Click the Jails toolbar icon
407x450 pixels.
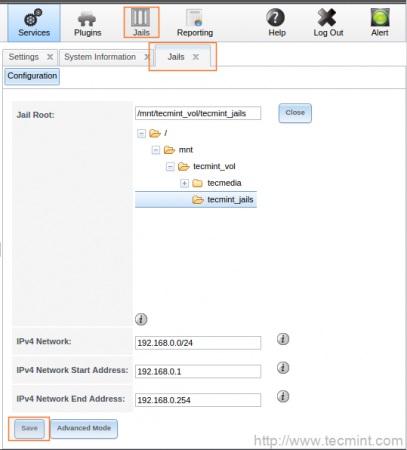click(x=141, y=22)
